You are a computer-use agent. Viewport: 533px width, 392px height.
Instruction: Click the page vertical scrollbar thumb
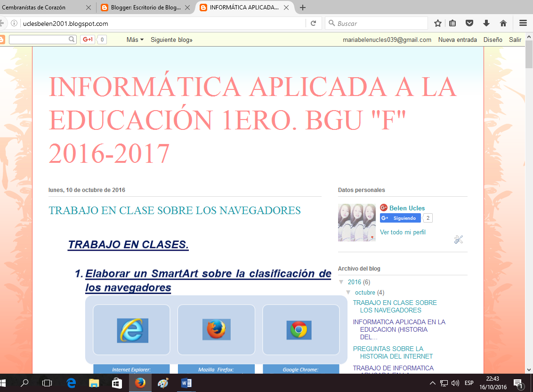pyautogui.click(x=529, y=54)
